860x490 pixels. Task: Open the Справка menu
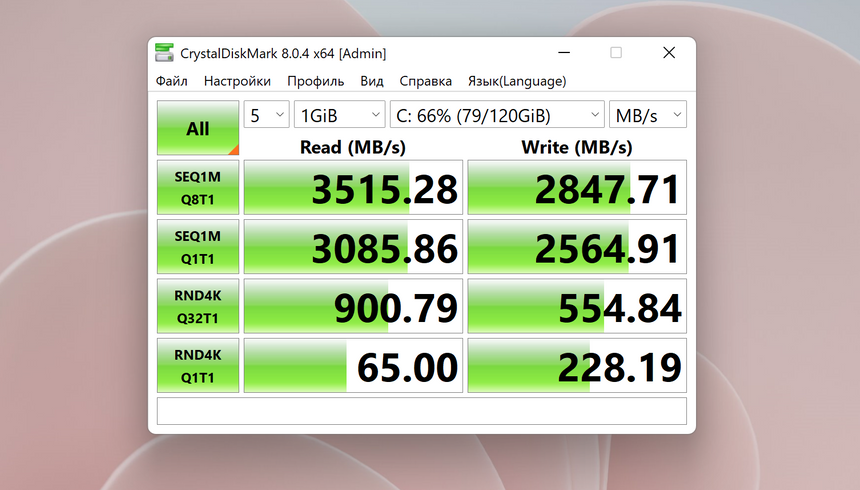(426, 81)
